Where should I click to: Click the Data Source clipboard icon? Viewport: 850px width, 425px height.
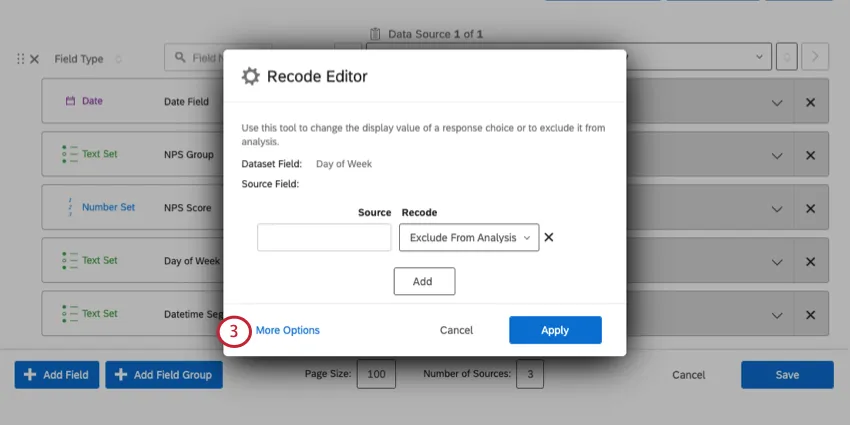377,34
